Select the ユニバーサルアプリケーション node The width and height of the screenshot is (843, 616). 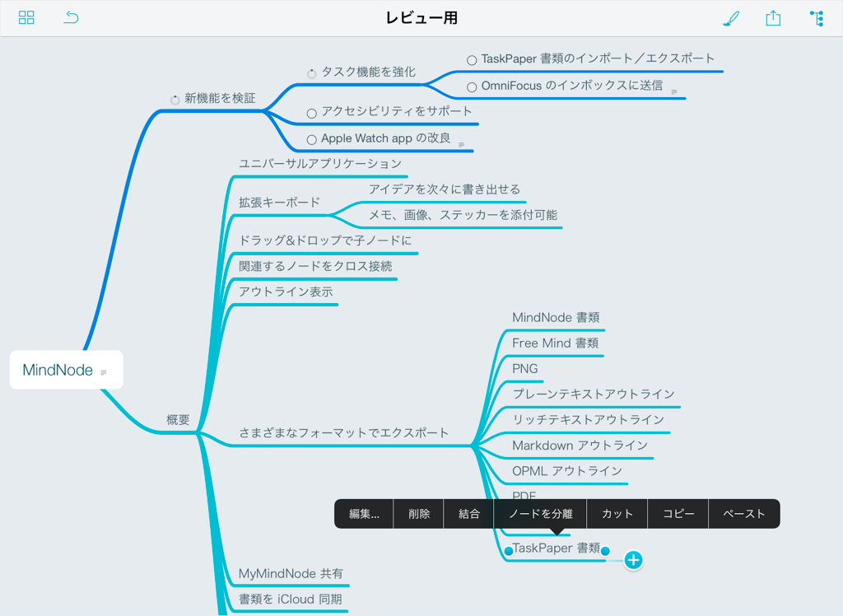320,164
